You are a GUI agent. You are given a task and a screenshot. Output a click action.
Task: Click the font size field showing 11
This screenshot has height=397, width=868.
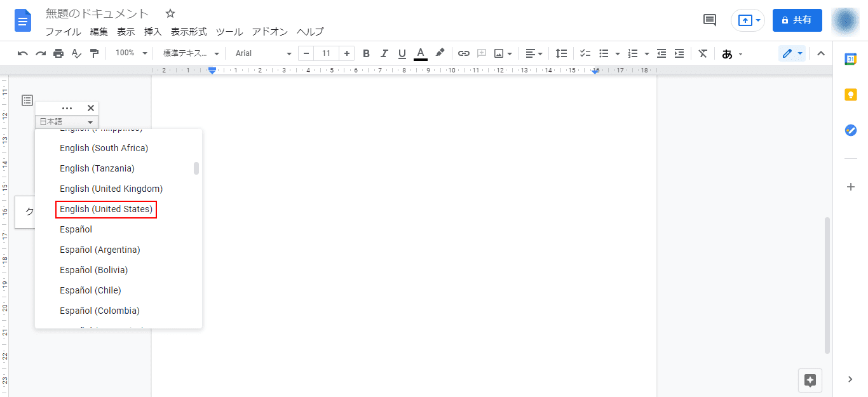[x=327, y=53]
